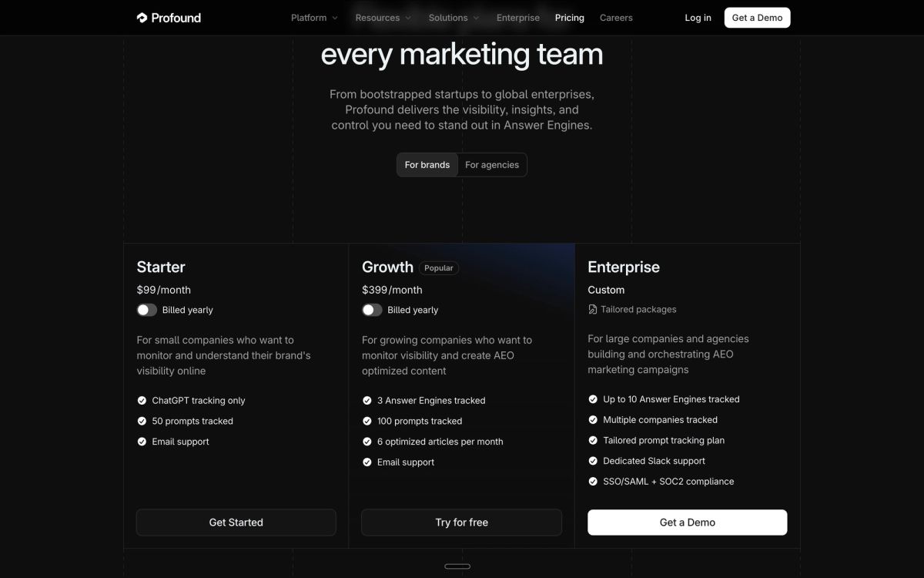Screen dimensions: 924x578
Task: Click checkmark beside Dedicated Slack support
Action: pyautogui.click(x=593, y=461)
